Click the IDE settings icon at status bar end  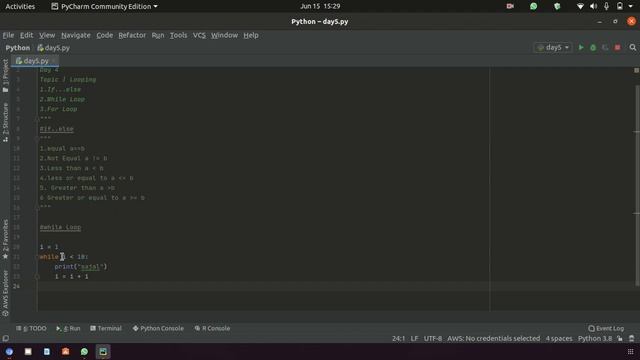(x=631, y=338)
